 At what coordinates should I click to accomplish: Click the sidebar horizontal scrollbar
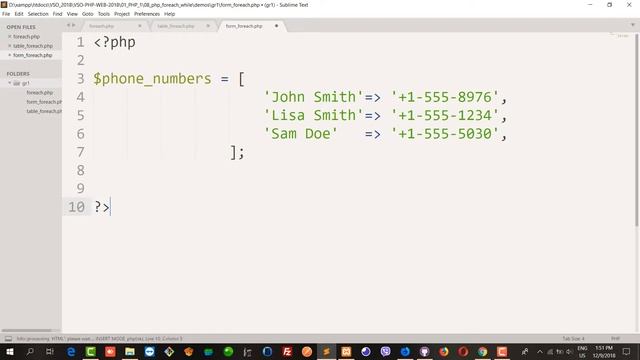(x=27, y=331)
